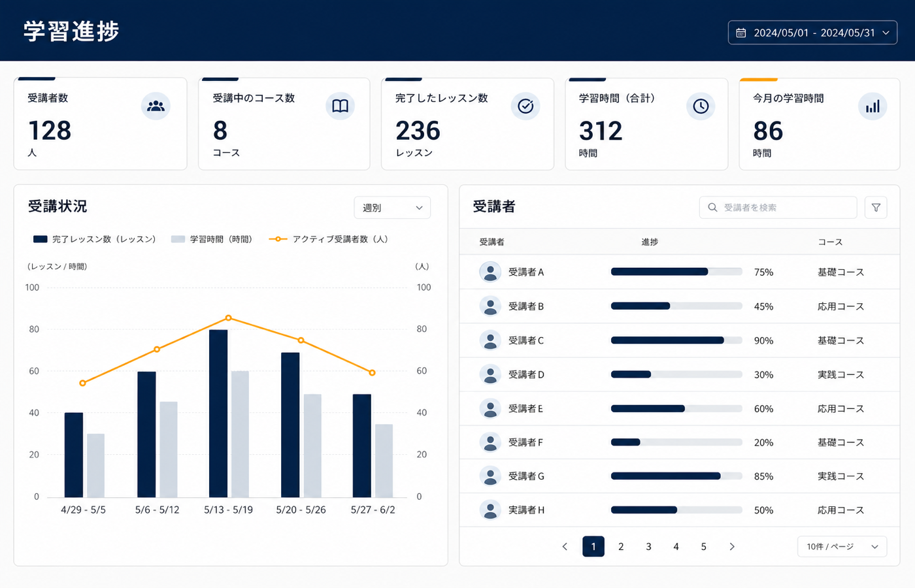Click the avatar icon of 受講者 E
Viewport: 915px width, 588px height.
point(490,408)
